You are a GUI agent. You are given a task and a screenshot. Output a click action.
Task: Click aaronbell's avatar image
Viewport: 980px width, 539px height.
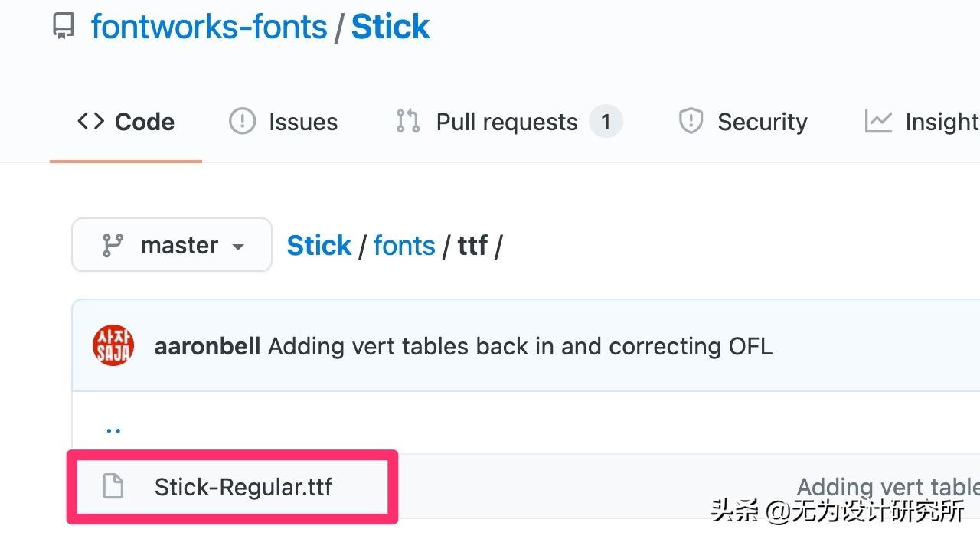point(113,346)
